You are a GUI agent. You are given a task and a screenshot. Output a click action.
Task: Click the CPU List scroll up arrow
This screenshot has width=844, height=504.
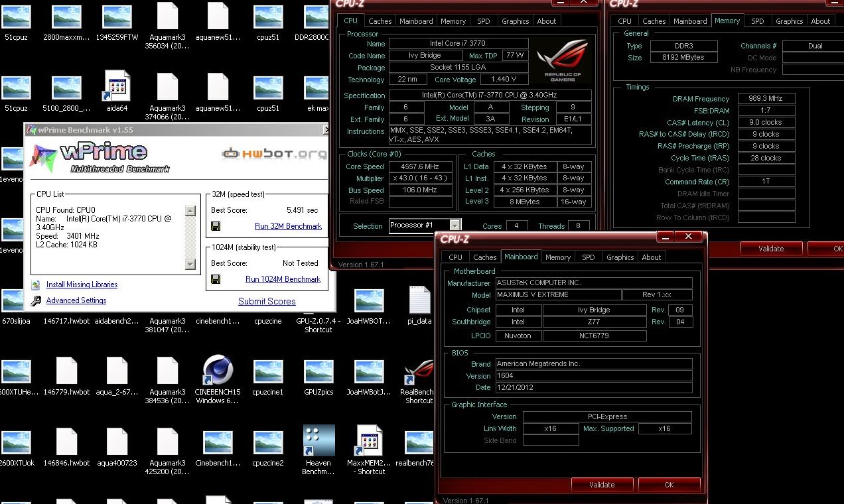coord(190,211)
